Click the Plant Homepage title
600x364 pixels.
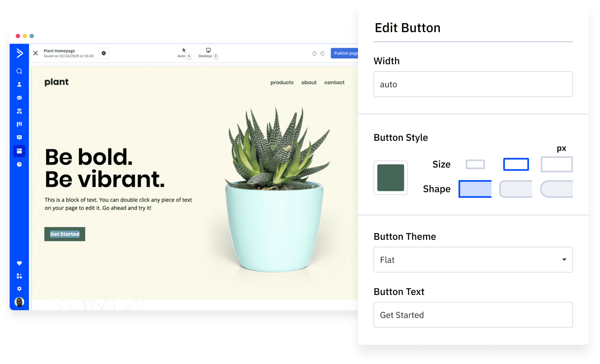click(59, 51)
